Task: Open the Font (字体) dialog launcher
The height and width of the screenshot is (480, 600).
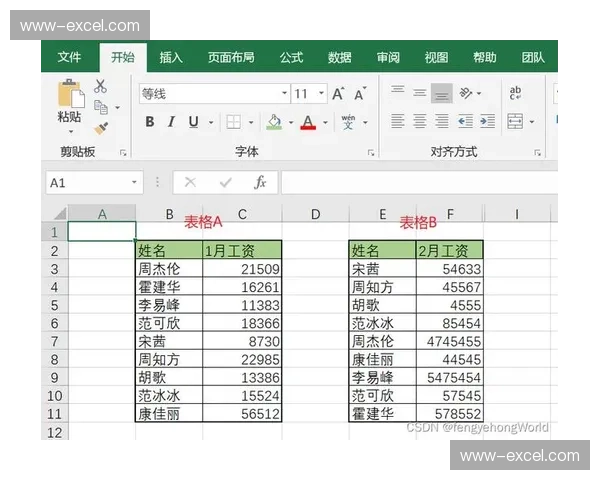Action: coord(371,153)
